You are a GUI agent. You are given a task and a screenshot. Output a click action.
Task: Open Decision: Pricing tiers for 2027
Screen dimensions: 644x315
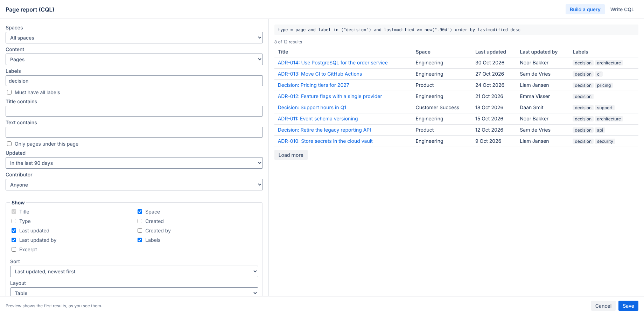[x=313, y=85]
